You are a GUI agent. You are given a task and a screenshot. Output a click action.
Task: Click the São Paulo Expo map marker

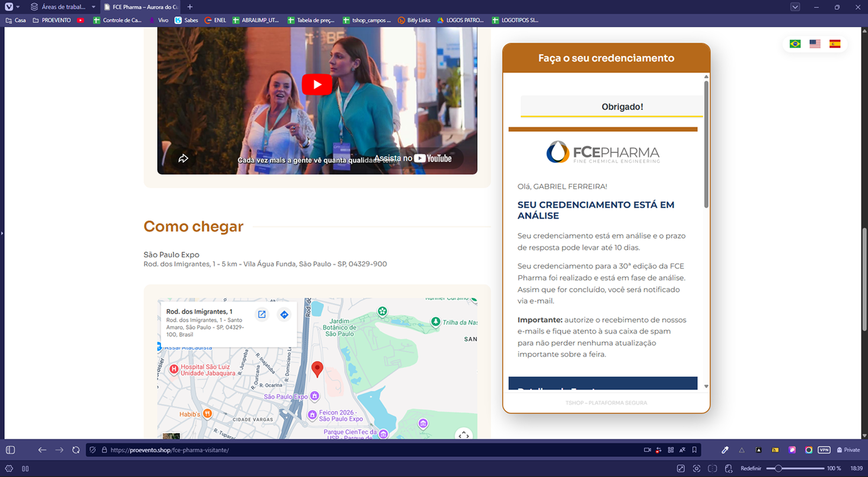coord(315,396)
